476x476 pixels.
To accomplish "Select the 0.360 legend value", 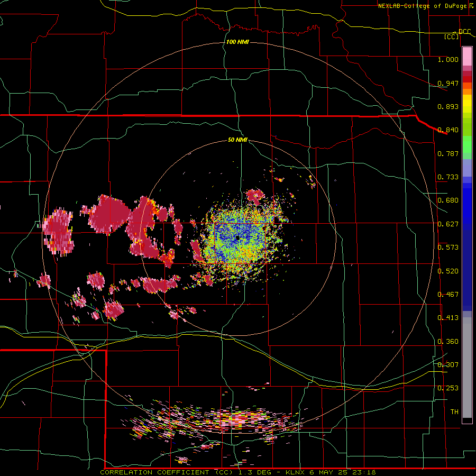I will (x=448, y=342).
